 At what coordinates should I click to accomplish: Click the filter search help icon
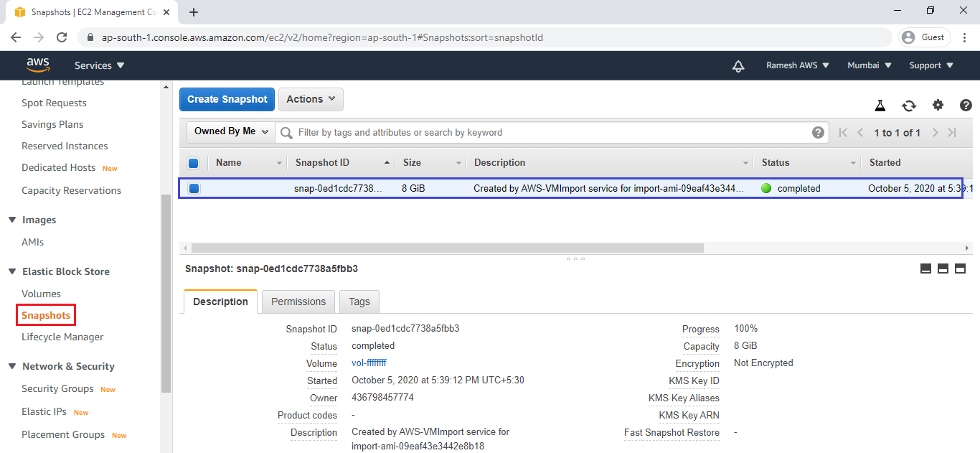(818, 132)
